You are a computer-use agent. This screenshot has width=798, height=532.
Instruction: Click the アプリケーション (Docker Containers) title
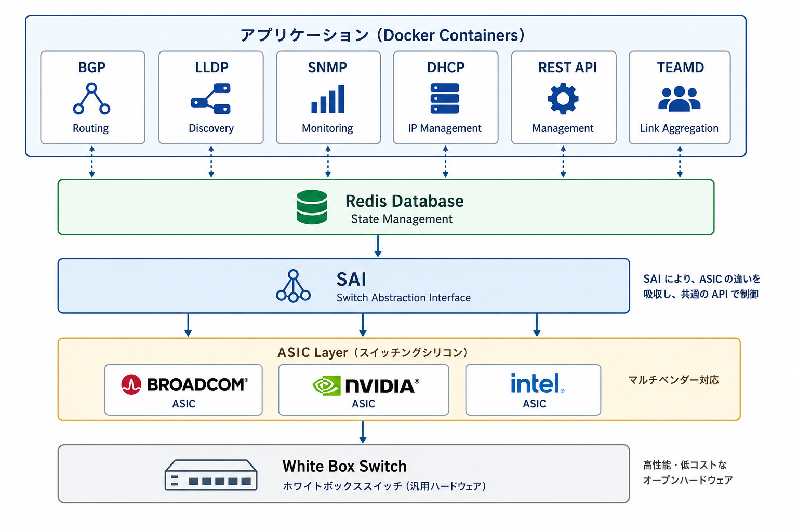click(383, 35)
